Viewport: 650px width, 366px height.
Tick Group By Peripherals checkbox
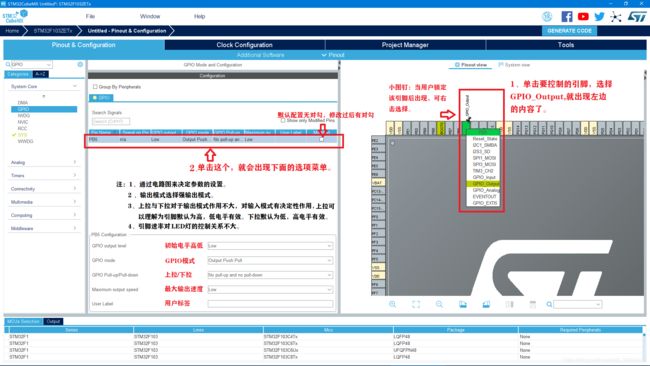[95, 87]
